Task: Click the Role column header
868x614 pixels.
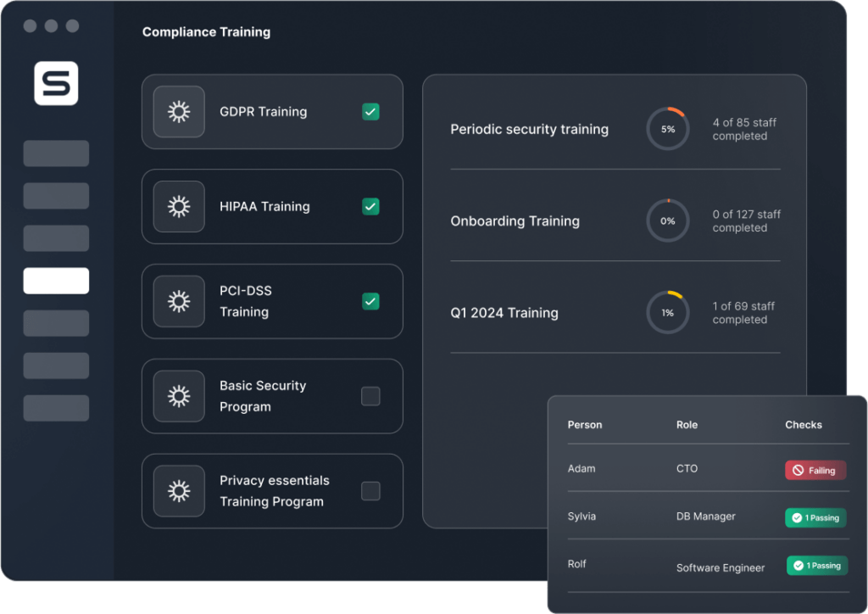Action: click(x=687, y=425)
